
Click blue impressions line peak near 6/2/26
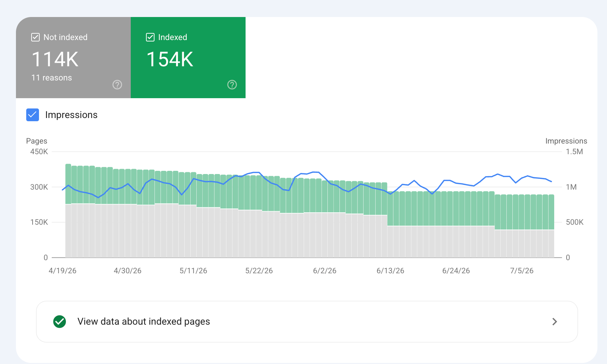click(316, 172)
